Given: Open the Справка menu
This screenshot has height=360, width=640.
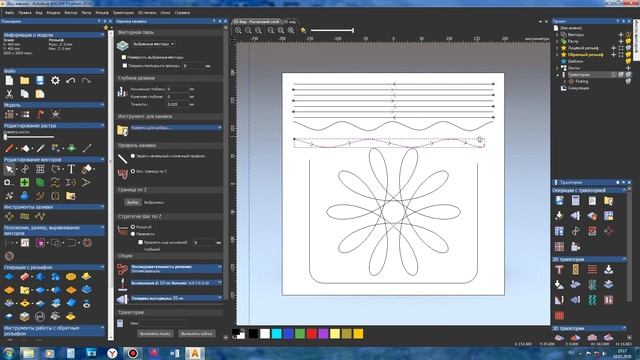Looking at the screenshot, I should tap(182, 13).
